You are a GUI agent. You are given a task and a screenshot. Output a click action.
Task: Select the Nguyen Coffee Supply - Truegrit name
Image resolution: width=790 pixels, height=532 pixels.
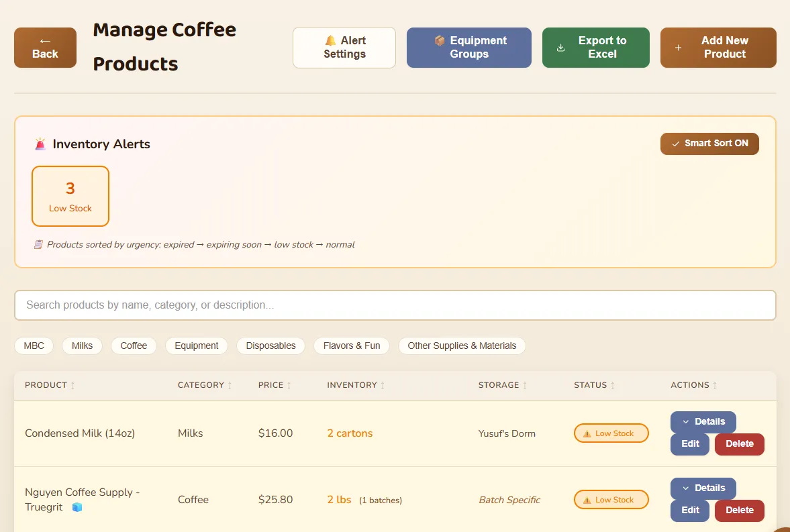coord(82,500)
